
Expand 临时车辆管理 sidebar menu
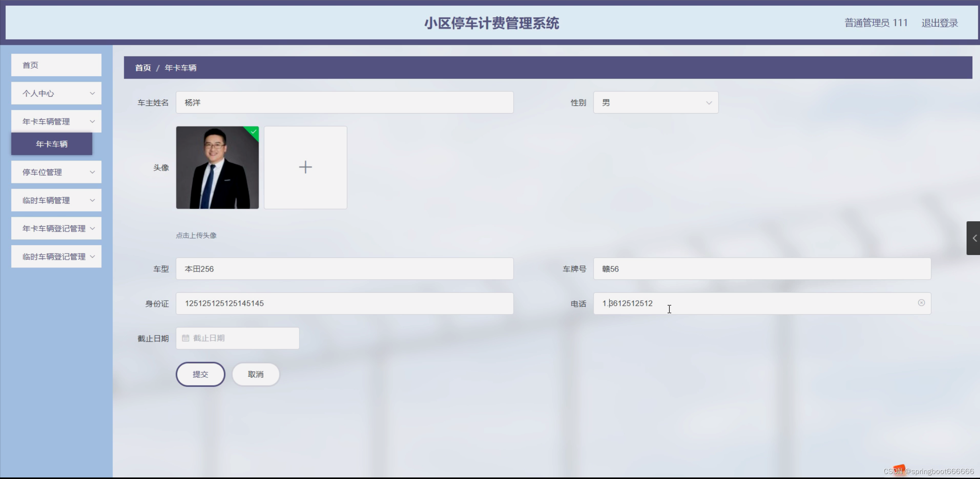(x=56, y=200)
